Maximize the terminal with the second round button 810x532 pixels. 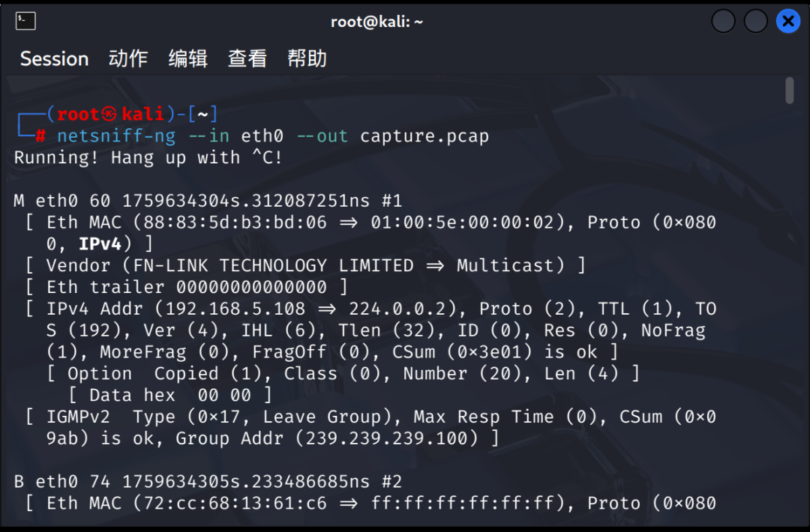[x=756, y=21]
